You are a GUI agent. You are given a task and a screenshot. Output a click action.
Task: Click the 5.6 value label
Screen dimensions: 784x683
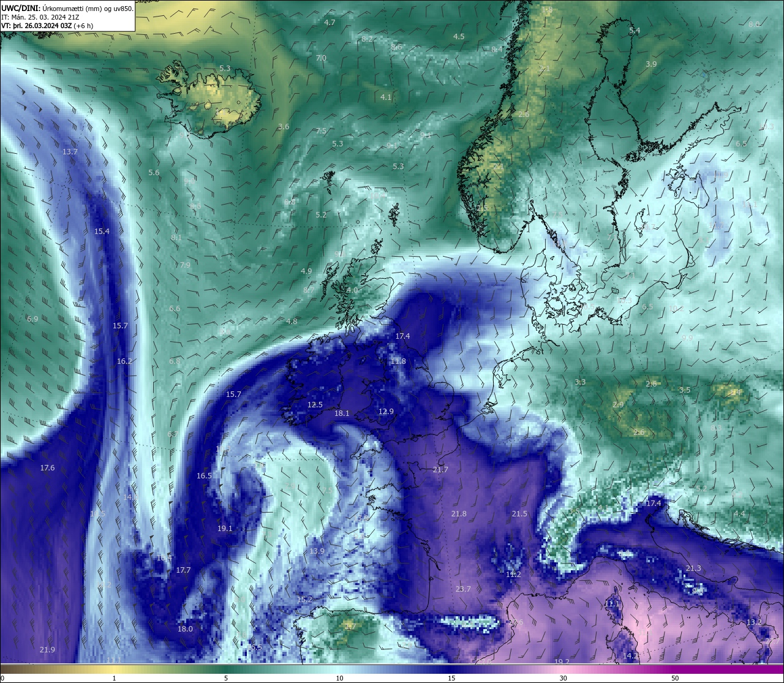point(154,172)
